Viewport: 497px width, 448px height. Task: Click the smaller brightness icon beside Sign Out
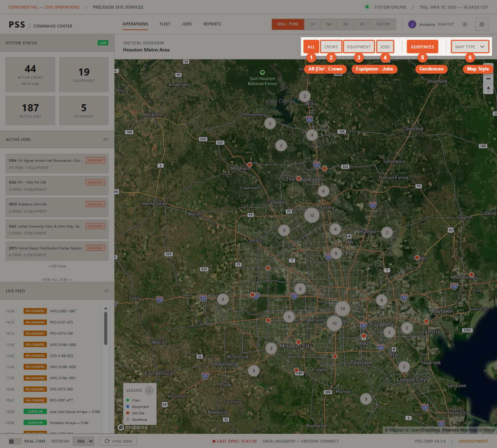[465, 24]
